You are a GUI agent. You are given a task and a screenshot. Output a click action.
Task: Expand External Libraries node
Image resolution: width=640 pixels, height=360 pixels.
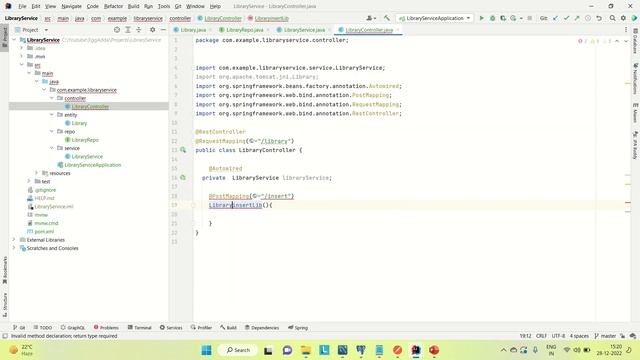(14, 240)
